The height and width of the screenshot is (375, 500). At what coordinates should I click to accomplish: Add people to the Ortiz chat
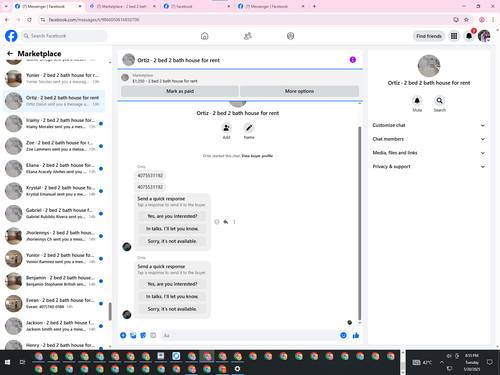click(x=226, y=128)
